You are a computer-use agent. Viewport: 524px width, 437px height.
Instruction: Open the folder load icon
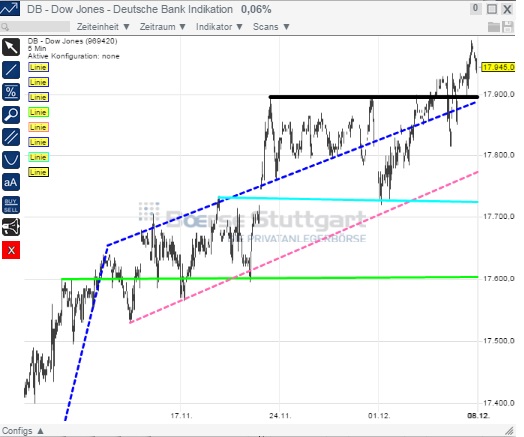494,27
